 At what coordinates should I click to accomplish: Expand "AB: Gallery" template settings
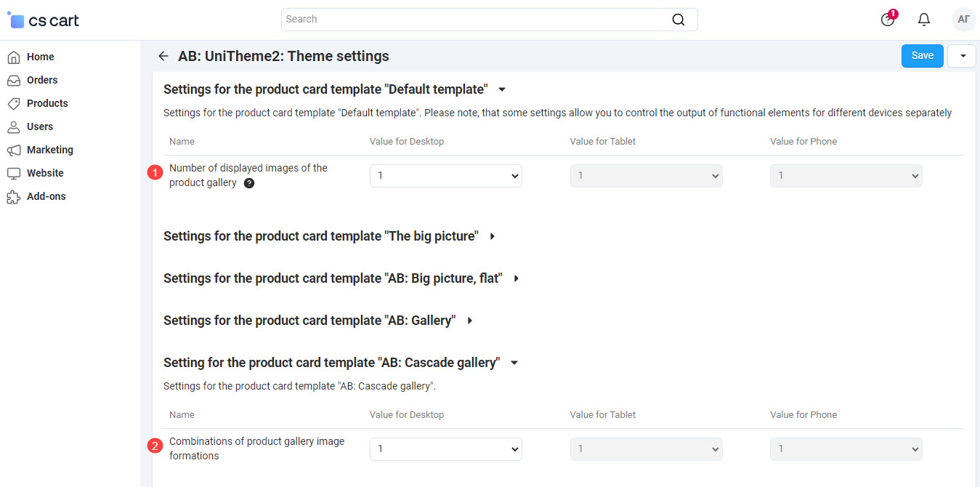click(x=318, y=321)
